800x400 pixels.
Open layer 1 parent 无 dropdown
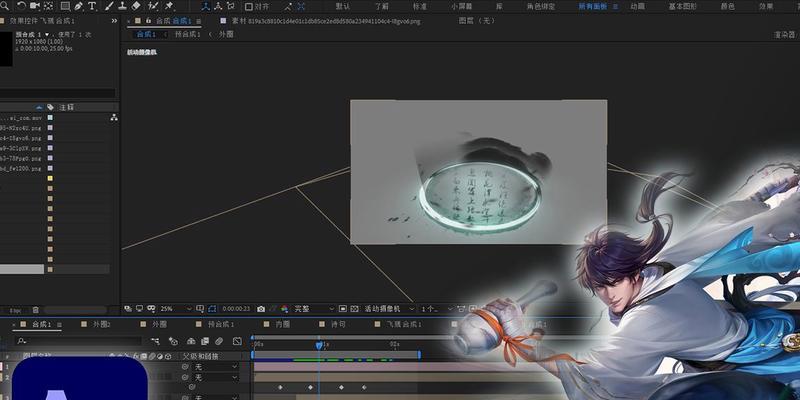pyautogui.click(x=216, y=366)
